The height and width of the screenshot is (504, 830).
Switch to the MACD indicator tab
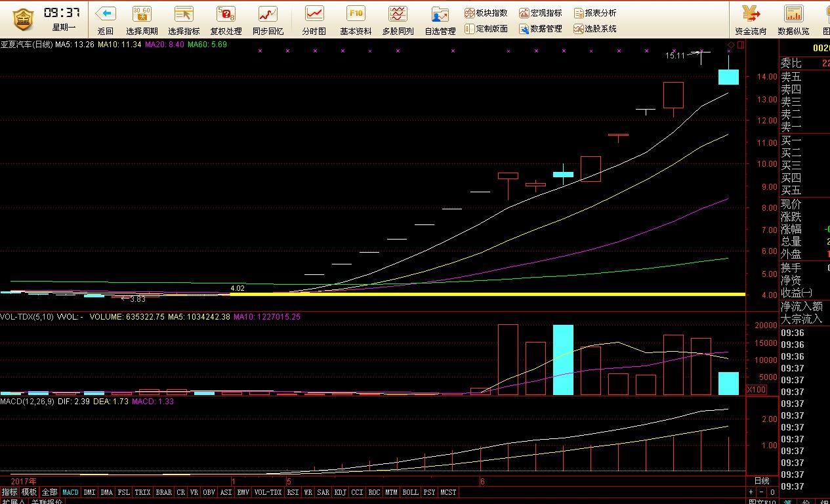(70, 492)
